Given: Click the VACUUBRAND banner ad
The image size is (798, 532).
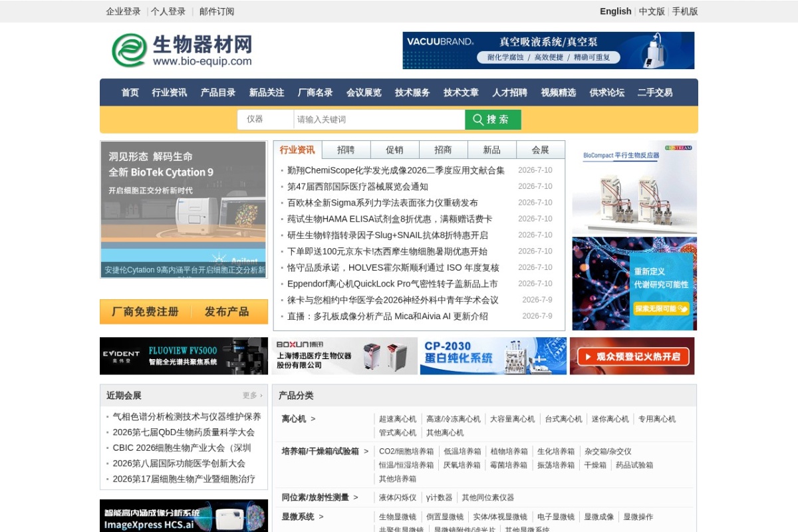Looking at the screenshot, I should click(549, 51).
